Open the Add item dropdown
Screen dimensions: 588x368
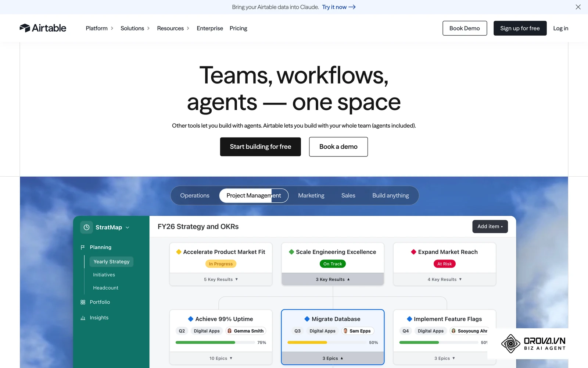(x=490, y=226)
